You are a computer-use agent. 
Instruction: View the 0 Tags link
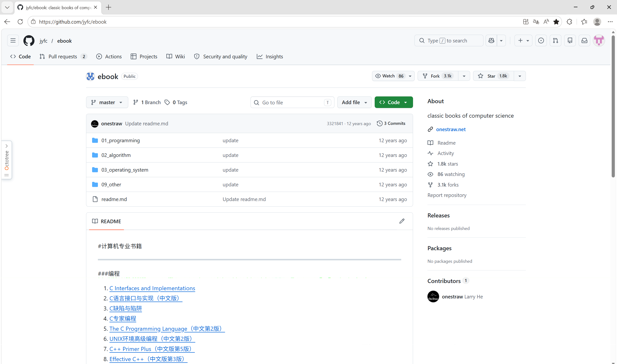(x=176, y=102)
